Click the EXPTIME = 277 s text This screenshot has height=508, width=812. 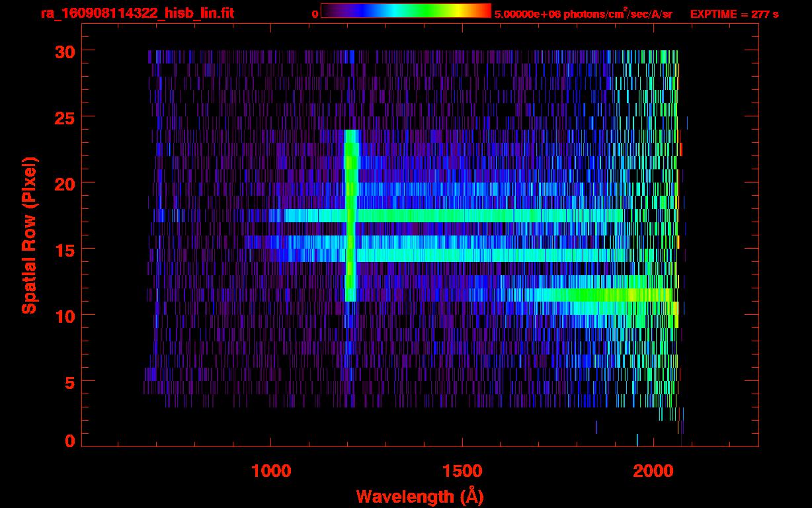[734, 14]
